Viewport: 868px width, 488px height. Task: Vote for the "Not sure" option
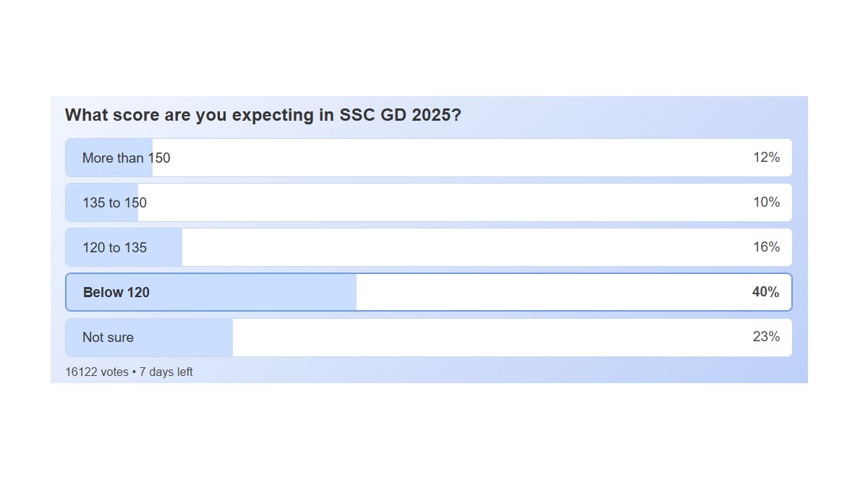(x=108, y=337)
